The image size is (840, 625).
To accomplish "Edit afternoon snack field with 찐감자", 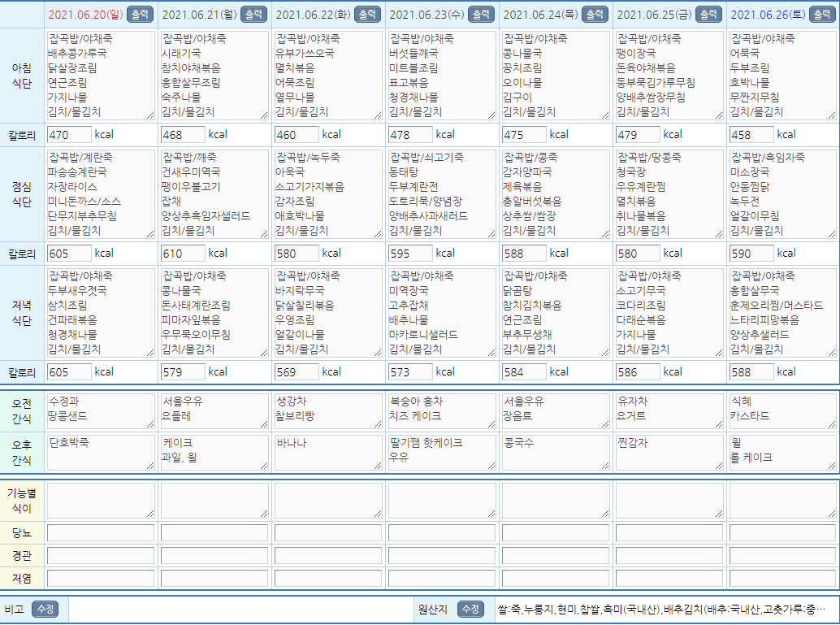I will 669,453.
